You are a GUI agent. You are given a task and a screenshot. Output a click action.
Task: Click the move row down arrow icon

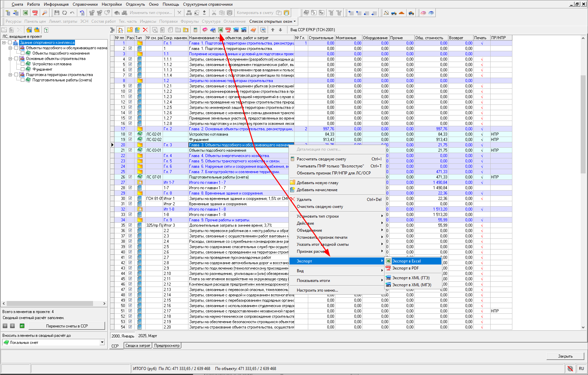pos(280,30)
